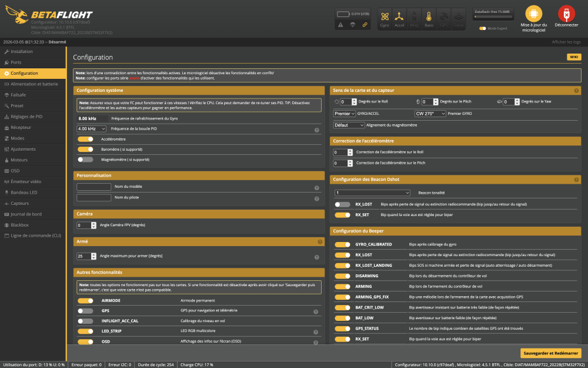The height and width of the screenshot is (368, 588).
Task: Disable the Accéléromètre toggle
Action: tap(85, 139)
